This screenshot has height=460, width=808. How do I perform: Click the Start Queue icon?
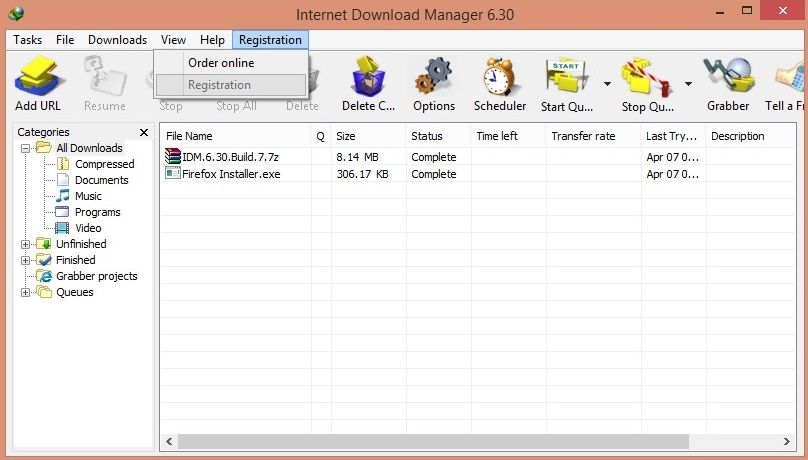coord(566,77)
